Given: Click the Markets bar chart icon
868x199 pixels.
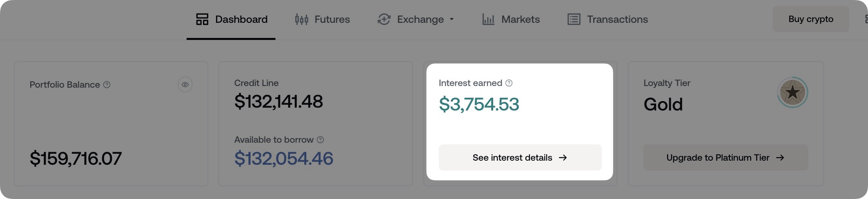Looking at the screenshot, I should click(488, 19).
